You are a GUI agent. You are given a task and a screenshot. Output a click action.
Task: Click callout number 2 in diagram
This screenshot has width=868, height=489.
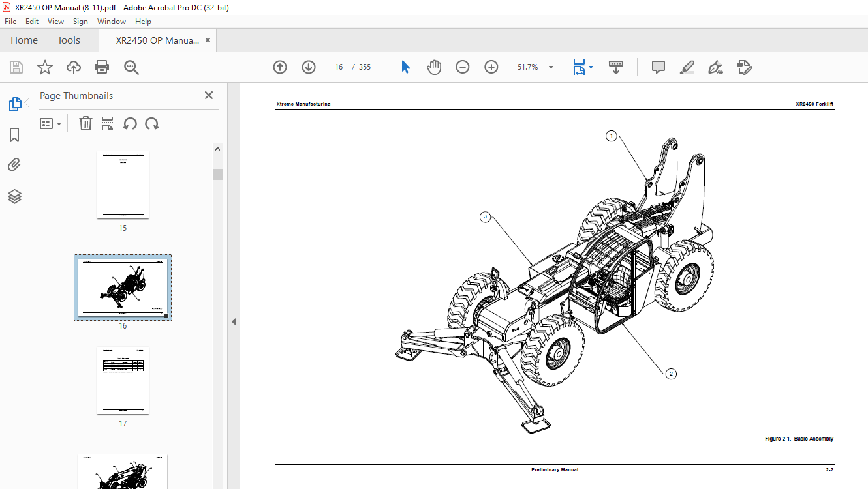[x=670, y=374]
